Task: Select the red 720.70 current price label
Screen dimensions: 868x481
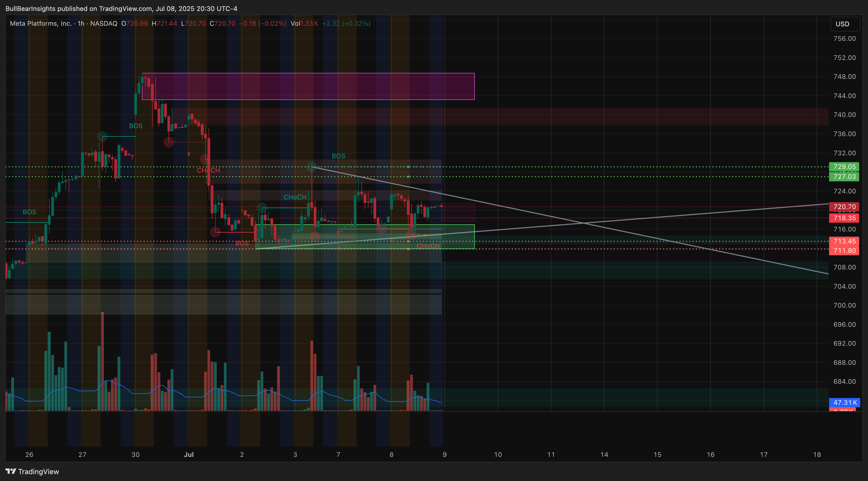Action: pos(844,207)
